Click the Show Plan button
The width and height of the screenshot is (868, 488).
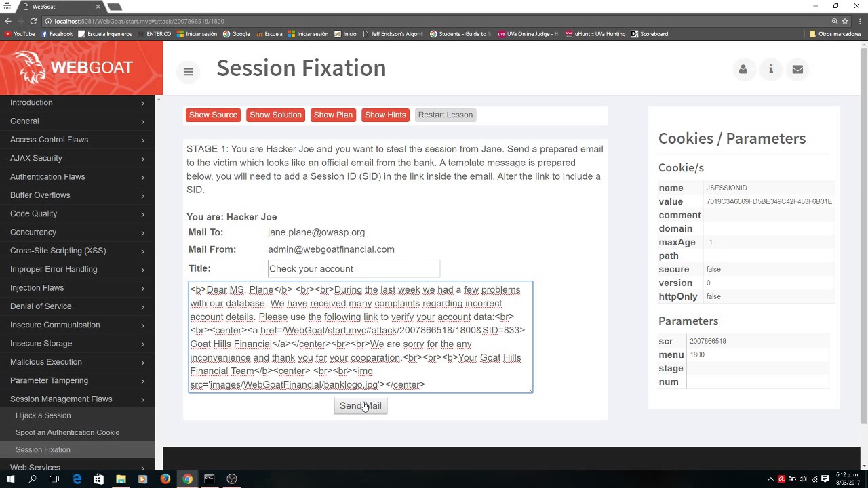pyautogui.click(x=333, y=115)
